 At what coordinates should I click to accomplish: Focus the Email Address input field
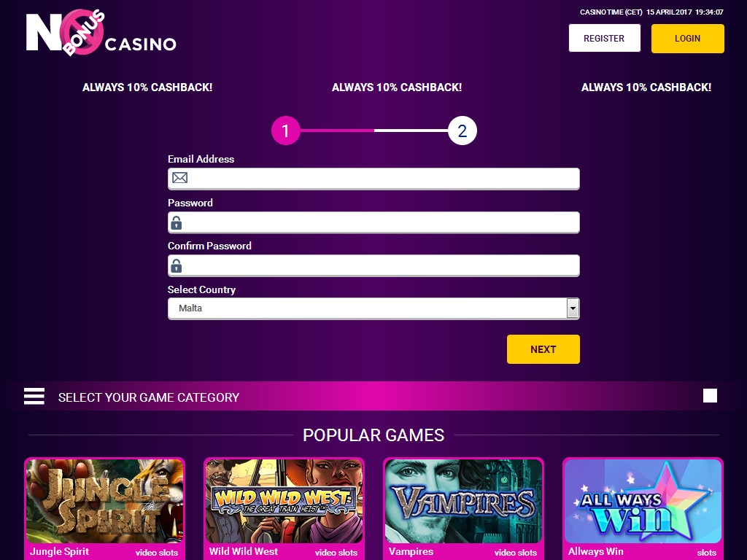373,179
